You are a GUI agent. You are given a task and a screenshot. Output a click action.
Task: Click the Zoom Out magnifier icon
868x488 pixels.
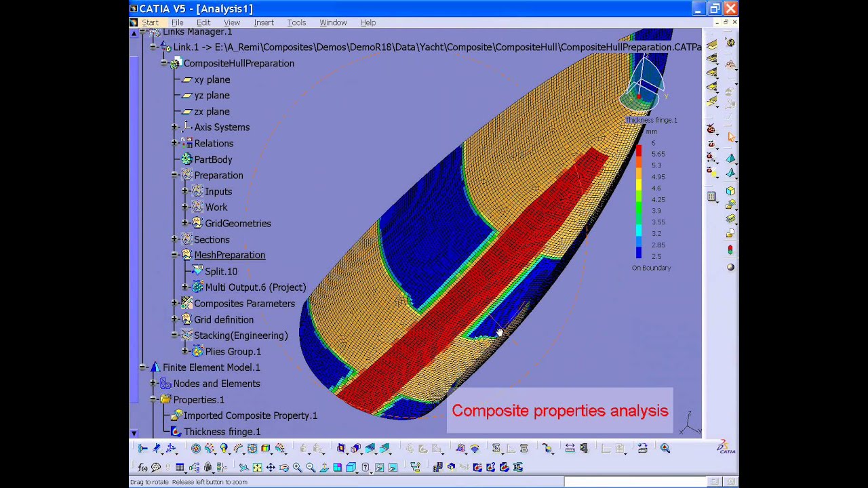(311, 467)
